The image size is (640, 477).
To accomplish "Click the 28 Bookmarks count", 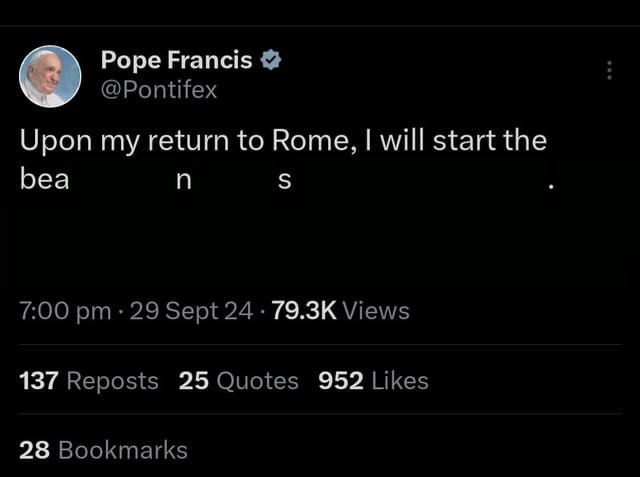I will 103,450.
